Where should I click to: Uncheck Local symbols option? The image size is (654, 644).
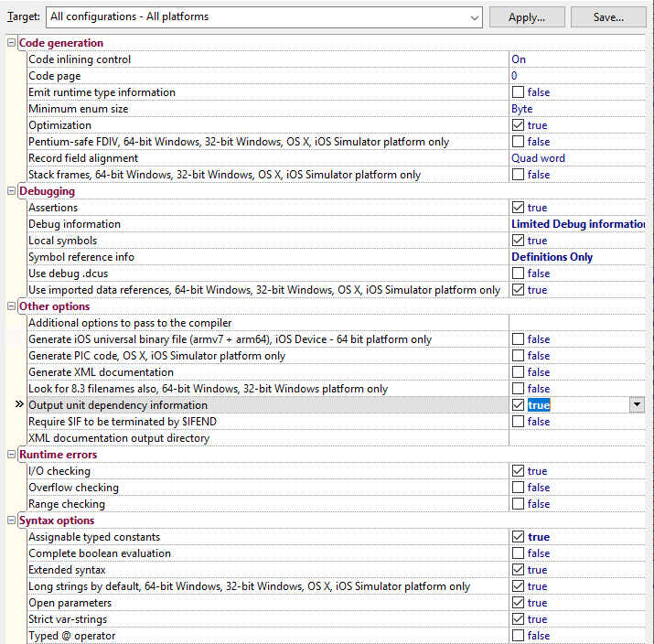518,241
